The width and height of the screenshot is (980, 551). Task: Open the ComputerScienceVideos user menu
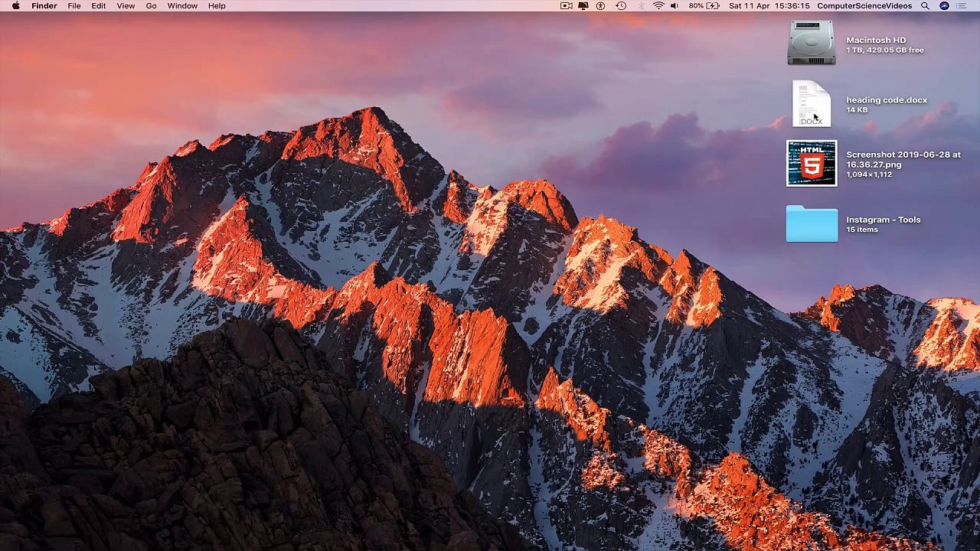pos(864,6)
